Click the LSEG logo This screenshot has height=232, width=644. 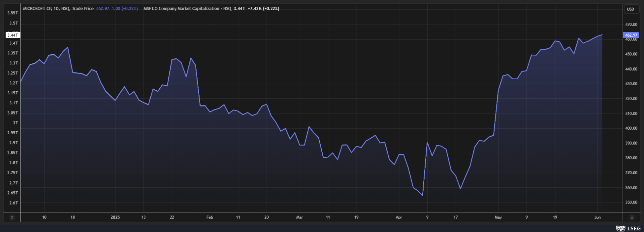coord(628,228)
